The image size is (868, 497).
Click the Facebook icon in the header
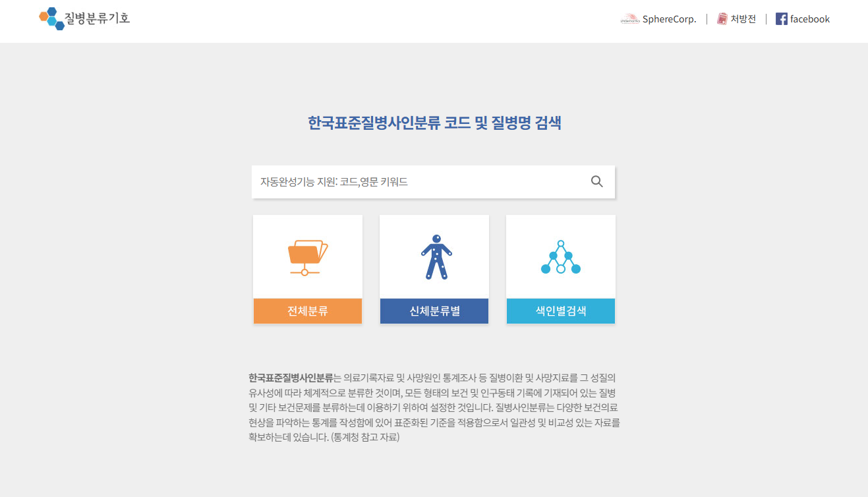pyautogui.click(x=781, y=19)
